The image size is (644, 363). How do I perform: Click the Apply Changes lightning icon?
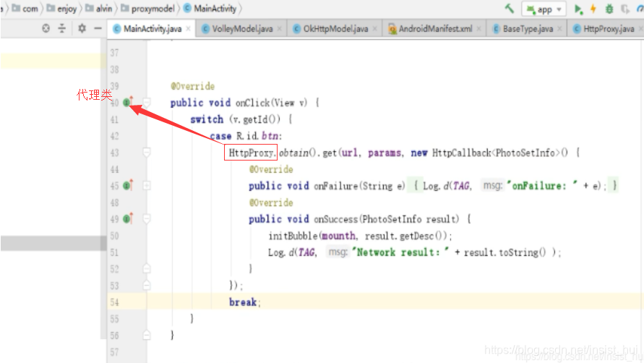pyautogui.click(x=593, y=9)
